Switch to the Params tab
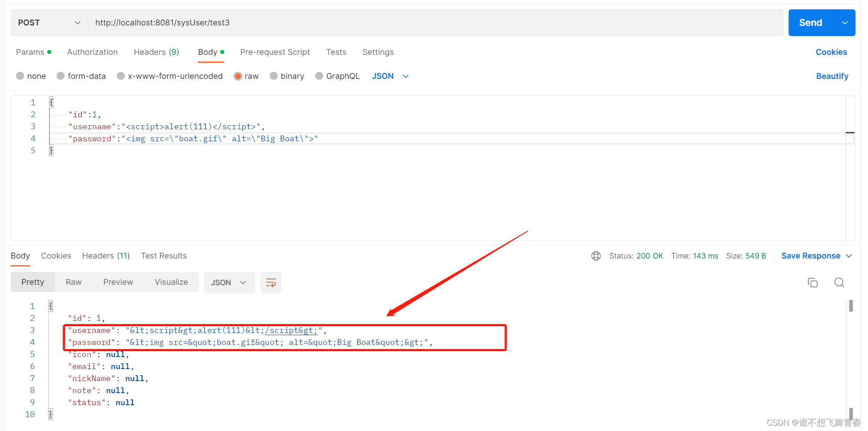 click(x=33, y=52)
